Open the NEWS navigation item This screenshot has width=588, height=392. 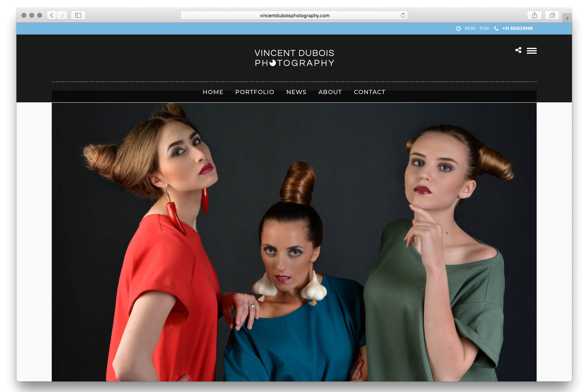click(x=296, y=92)
